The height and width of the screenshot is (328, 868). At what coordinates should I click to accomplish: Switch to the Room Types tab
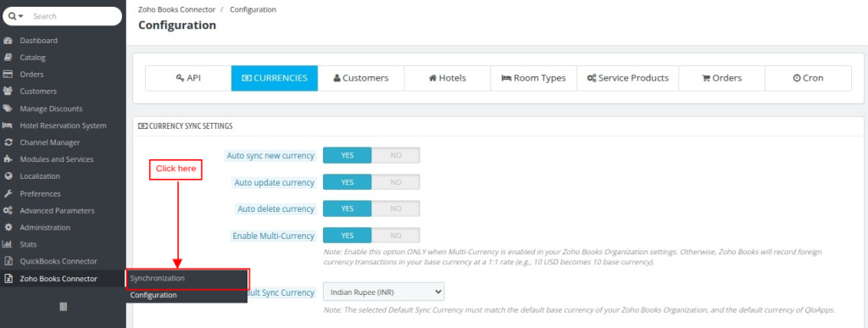coord(534,78)
